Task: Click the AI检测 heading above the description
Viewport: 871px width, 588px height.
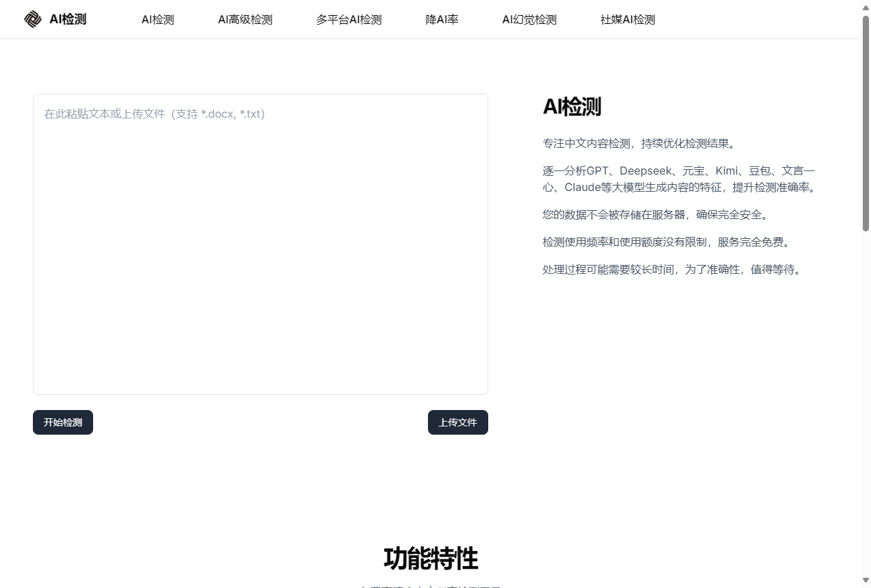Action: [572, 107]
